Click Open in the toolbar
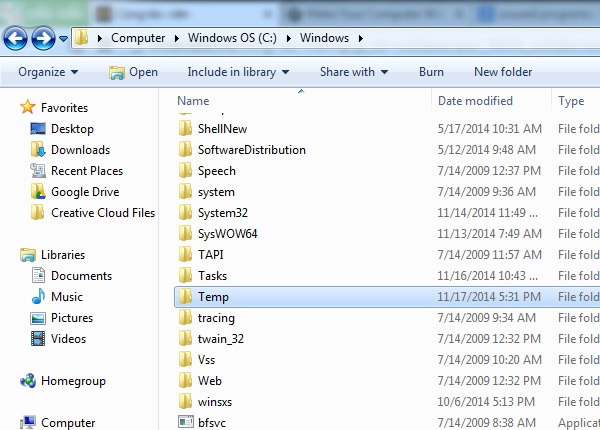 coord(133,72)
